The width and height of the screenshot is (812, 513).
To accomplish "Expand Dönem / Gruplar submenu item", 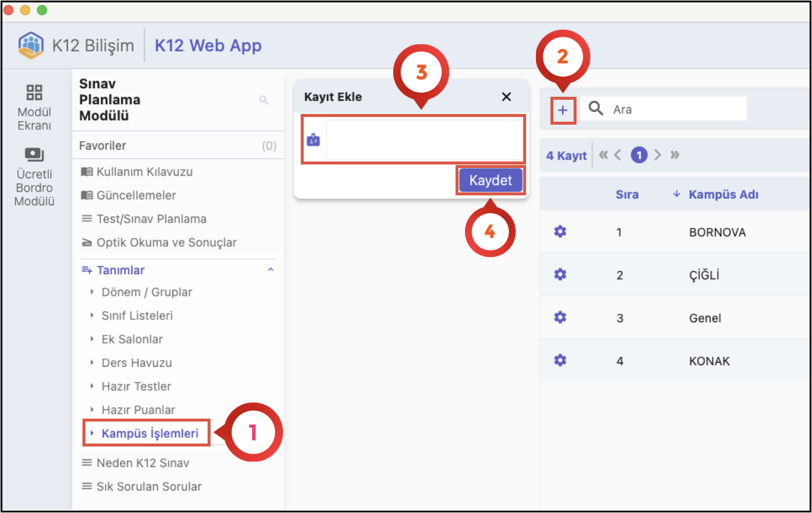I will (x=147, y=292).
